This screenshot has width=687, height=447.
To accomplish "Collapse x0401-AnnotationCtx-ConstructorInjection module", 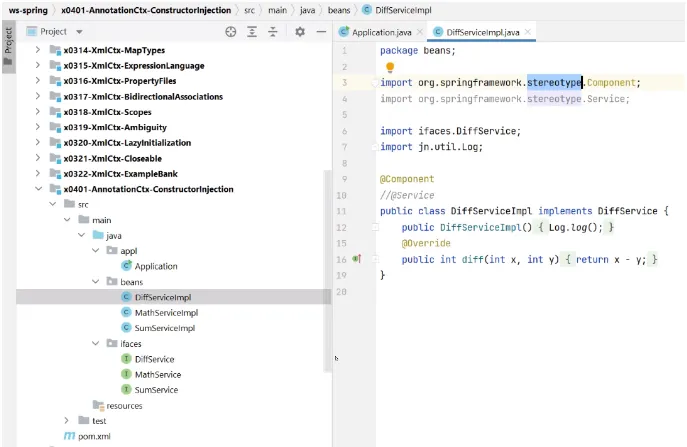I will pos(39,189).
